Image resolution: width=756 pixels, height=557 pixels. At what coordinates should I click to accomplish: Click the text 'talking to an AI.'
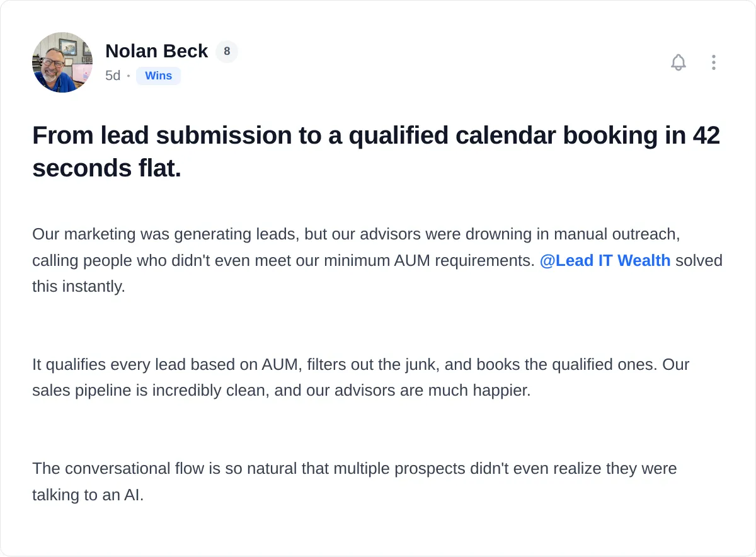(x=88, y=495)
